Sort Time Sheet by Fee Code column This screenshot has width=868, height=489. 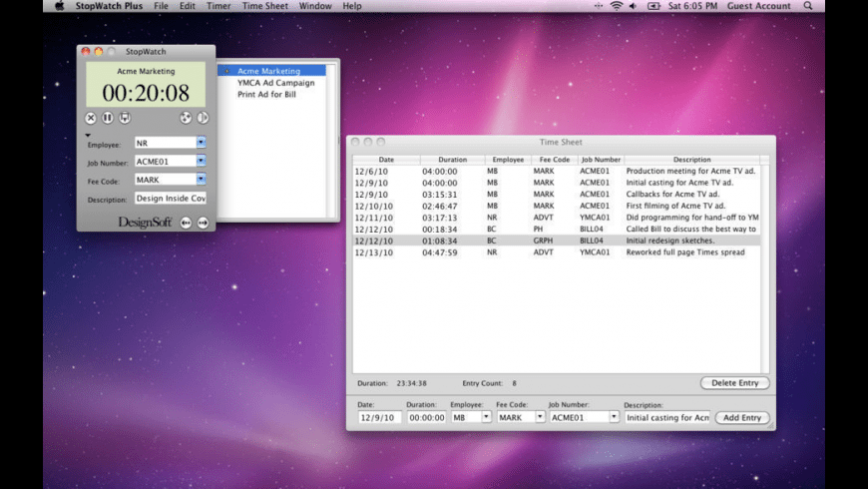coord(555,160)
